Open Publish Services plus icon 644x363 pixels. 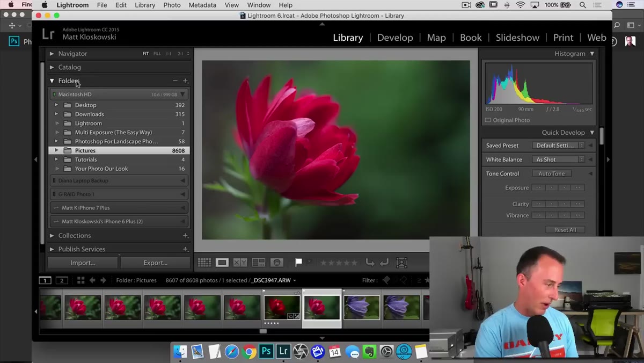click(x=186, y=249)
